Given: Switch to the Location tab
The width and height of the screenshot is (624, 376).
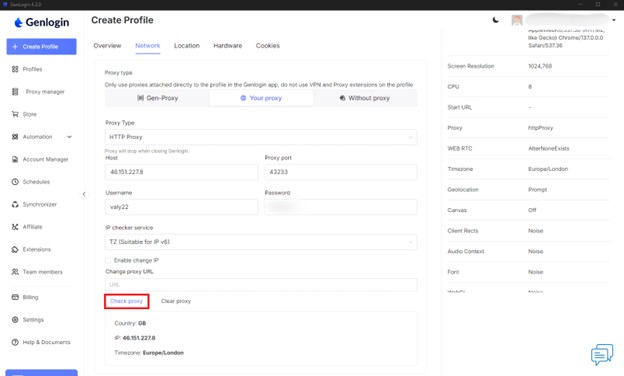Looking at the screenshot, I should [x=187, y=46].
